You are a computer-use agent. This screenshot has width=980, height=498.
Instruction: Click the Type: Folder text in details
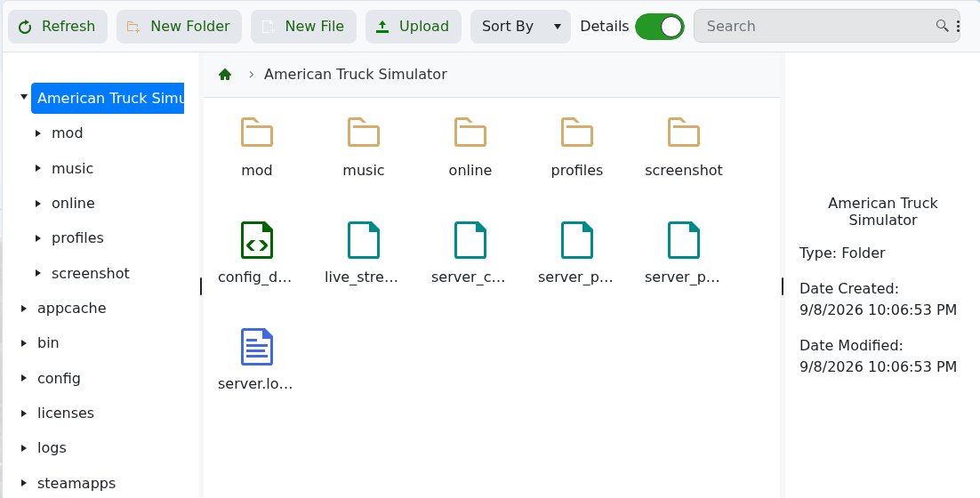[x=842, y=253]
